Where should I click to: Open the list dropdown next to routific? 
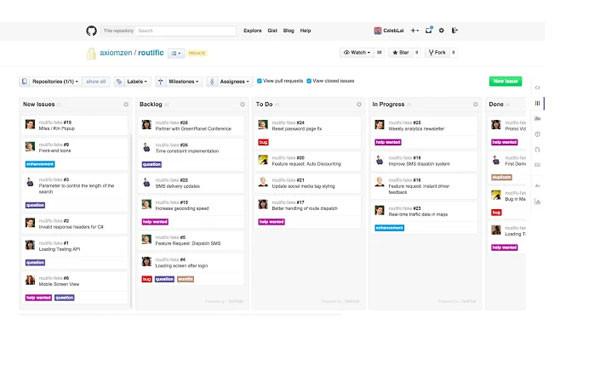pyautogui.click(x=176, y=53)
